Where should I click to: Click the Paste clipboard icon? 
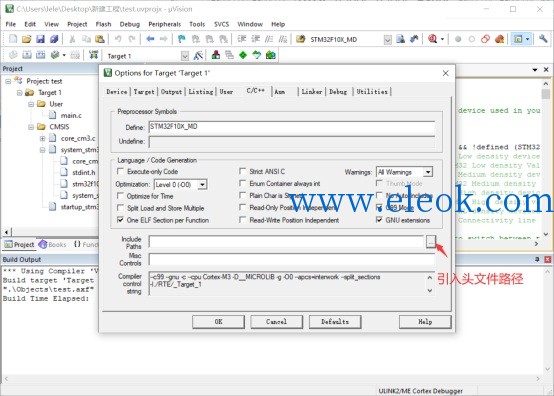coord(100,39)
